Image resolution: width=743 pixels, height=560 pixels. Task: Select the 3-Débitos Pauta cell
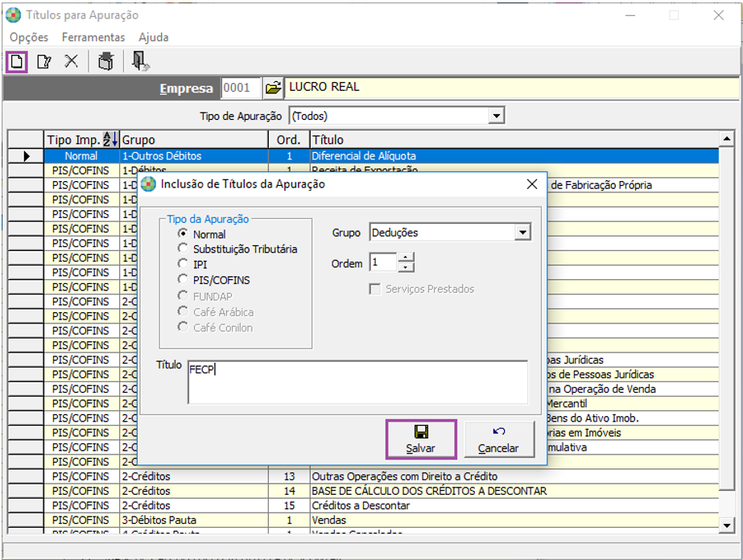pyautogui.click(x=194, y=521)
